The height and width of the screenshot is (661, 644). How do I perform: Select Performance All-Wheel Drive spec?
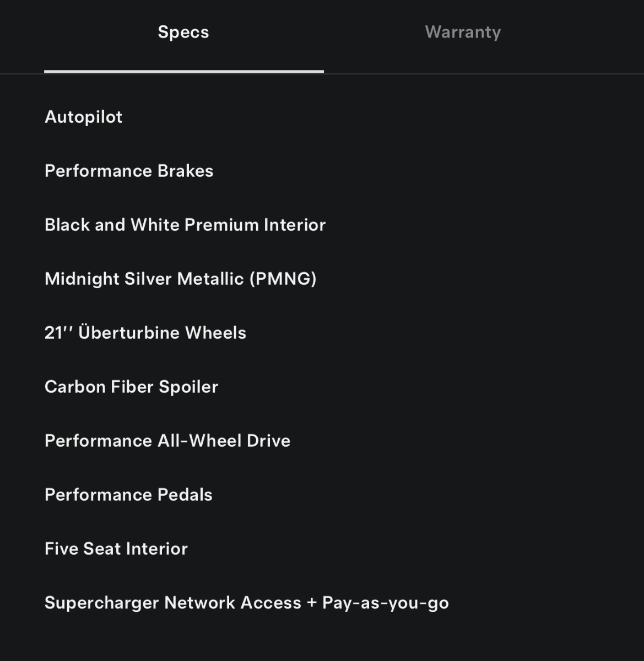coord(167,441)
